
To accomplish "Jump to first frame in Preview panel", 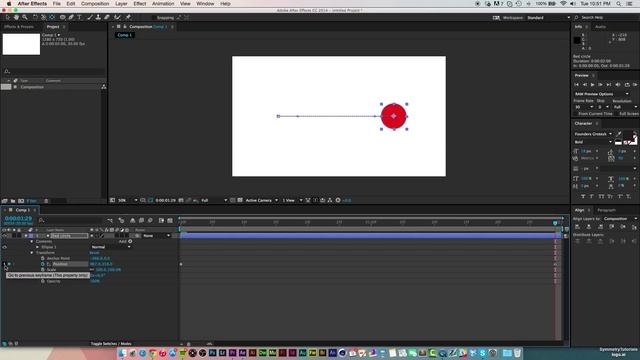I will pos(576,84).
